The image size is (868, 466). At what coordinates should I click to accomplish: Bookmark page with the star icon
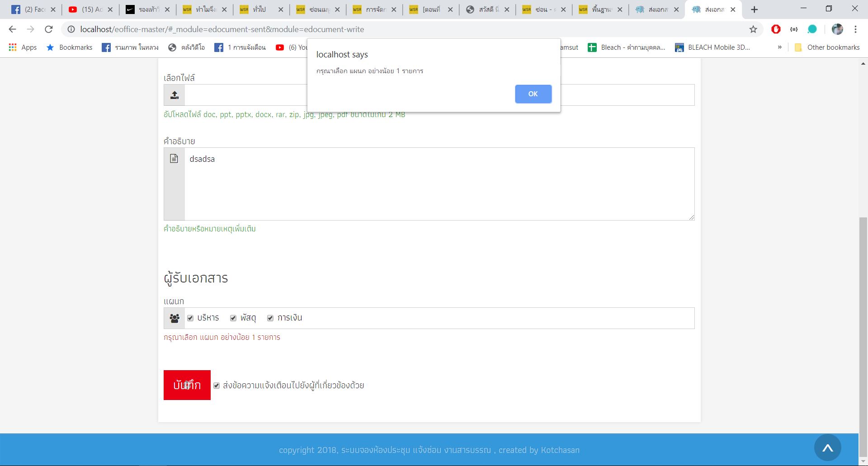pyautogui.click(x=753, y=29)
